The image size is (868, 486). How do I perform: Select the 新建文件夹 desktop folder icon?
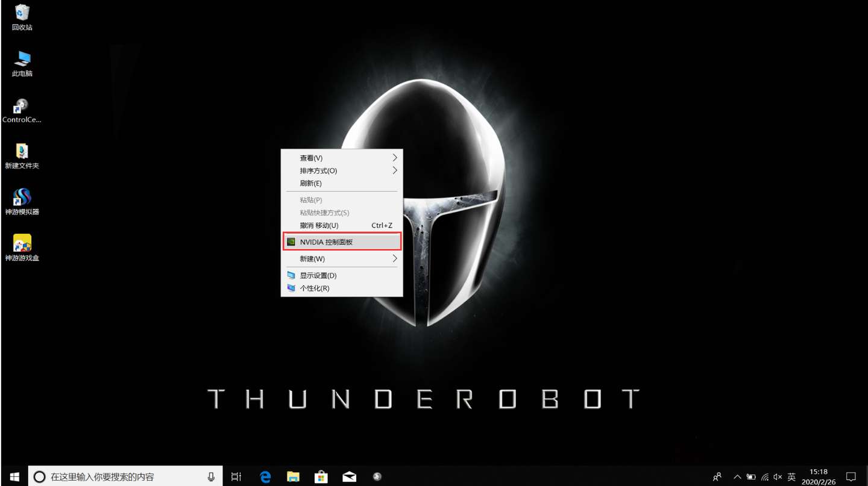(22, 157)
